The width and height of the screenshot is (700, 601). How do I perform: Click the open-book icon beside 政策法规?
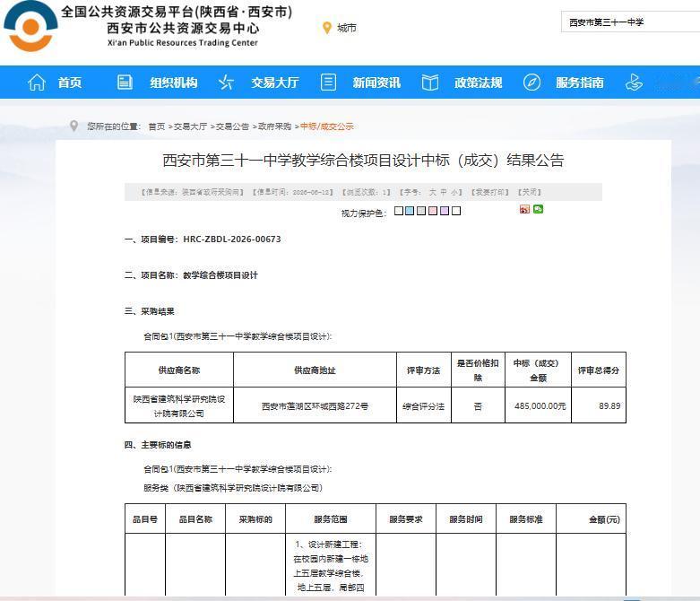[430, 83]
